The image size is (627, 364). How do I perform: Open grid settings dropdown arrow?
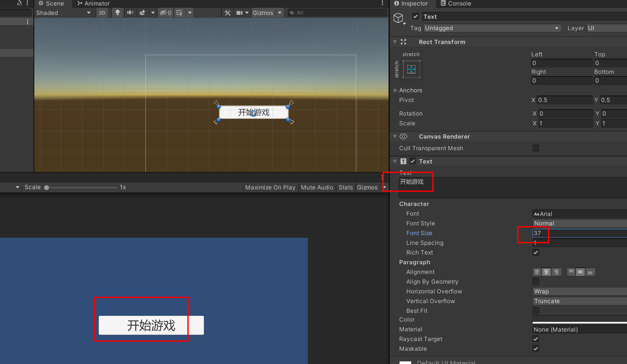click(190, 13)
